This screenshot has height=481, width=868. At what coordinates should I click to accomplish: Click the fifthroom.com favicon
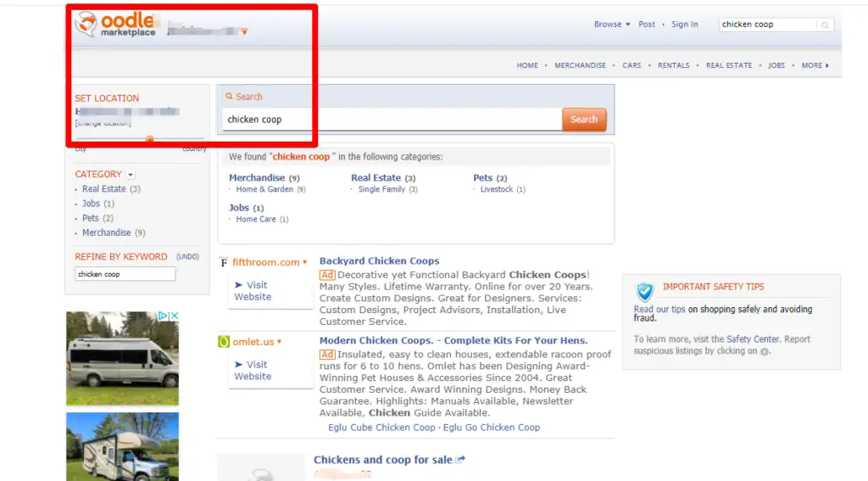click(224, 262)
